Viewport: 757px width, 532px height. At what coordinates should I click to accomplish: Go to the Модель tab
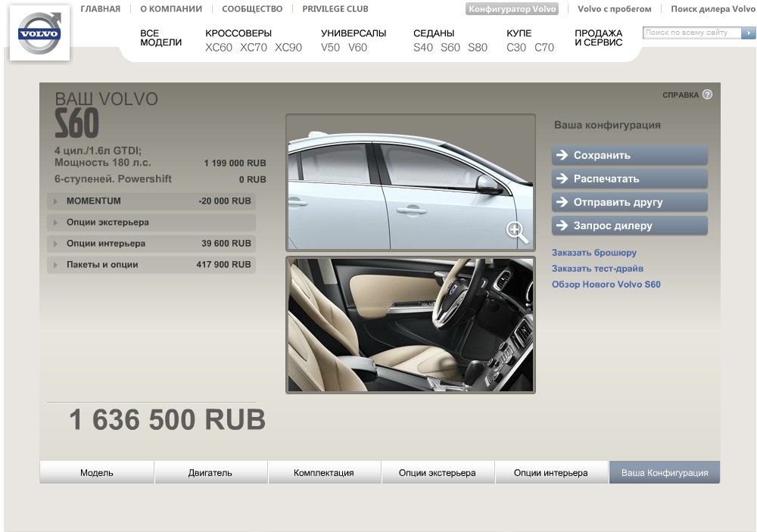(x=97, y=473)
